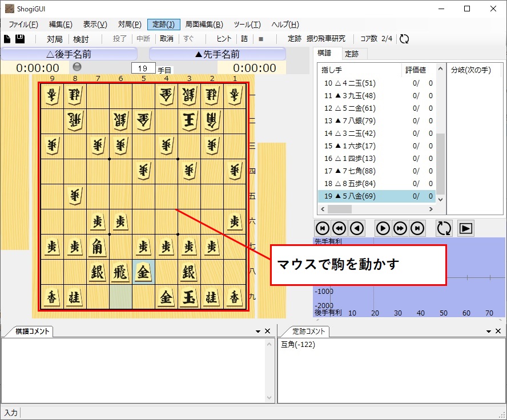The width and height of the screenshot is (507, 420).
Task: Switch to the 棋譜 tab
Action: click(324, 53)
